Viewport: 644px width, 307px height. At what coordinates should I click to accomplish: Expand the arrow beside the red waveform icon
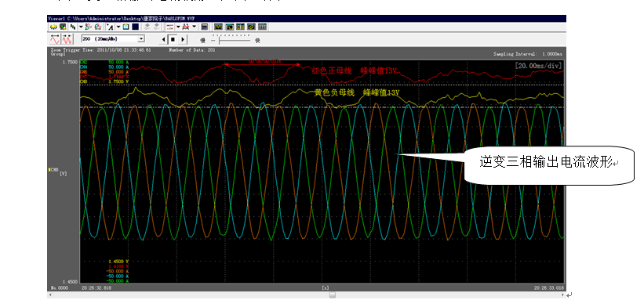178,27
